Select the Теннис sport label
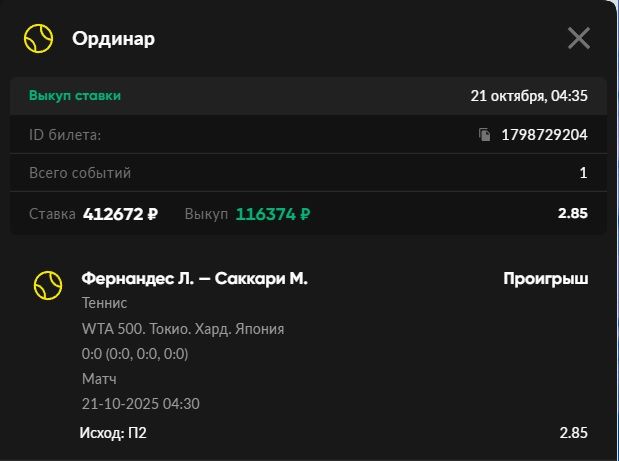This screenshot has height=461, width=619. click(104, 303)
